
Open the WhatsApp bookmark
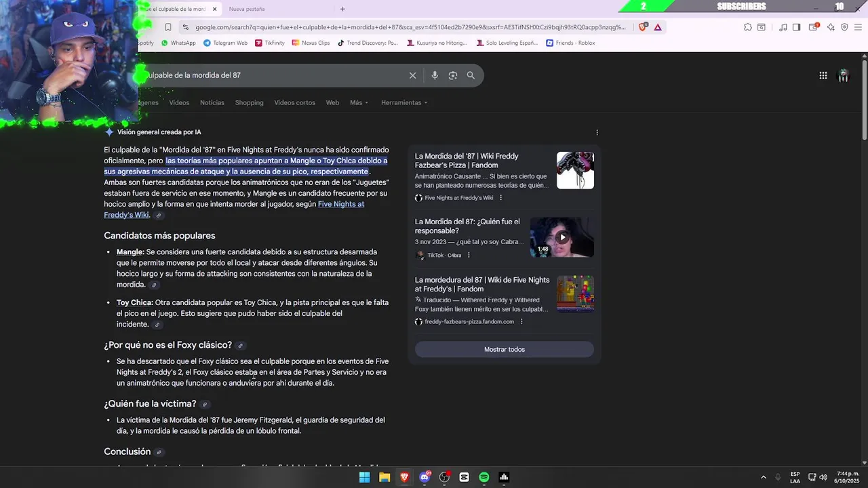click(x=178, y=43)
